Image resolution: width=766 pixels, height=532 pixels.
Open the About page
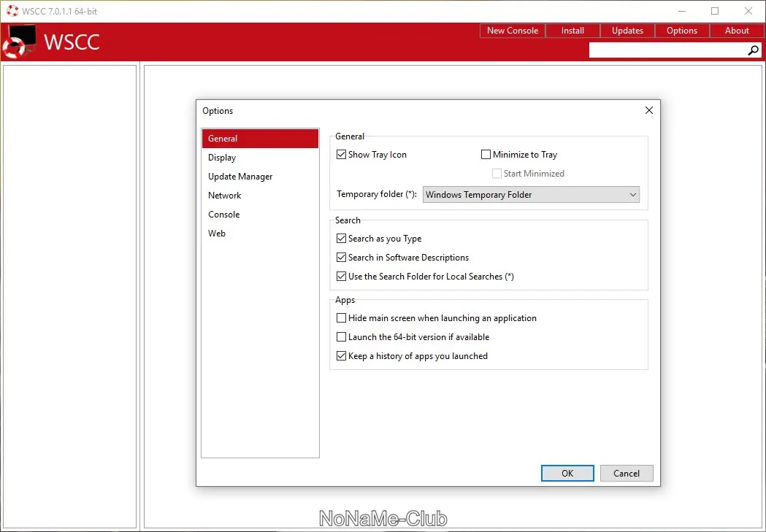click(737, 31)
